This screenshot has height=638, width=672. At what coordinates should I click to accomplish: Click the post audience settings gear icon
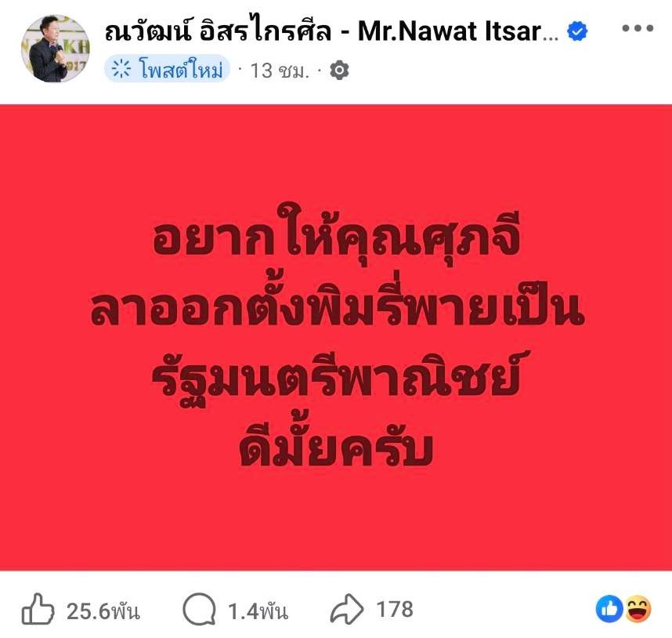click(339, 70)
